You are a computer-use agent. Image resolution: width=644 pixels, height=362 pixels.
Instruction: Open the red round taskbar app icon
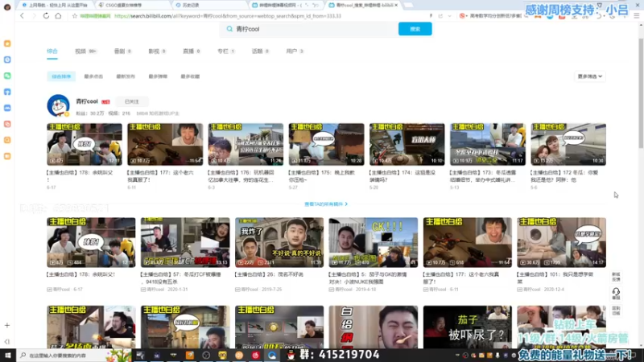pos(255,356)
